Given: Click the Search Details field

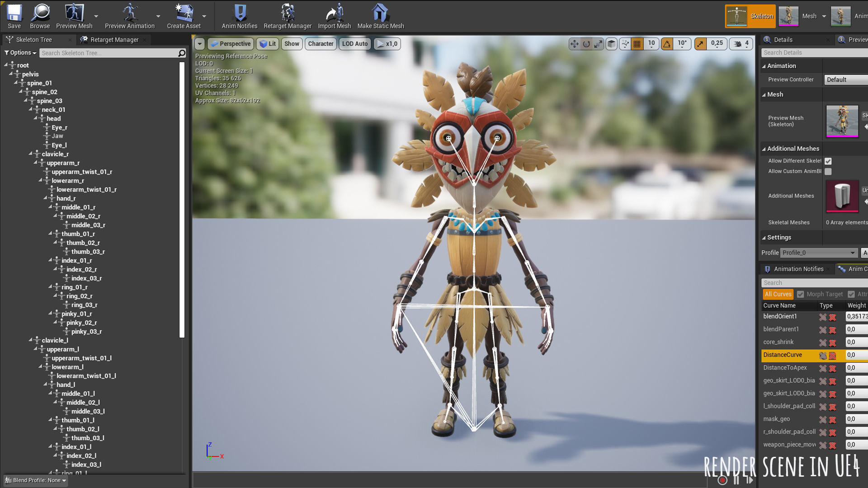Looking at the screenshot, I should [x=815, y=53].
